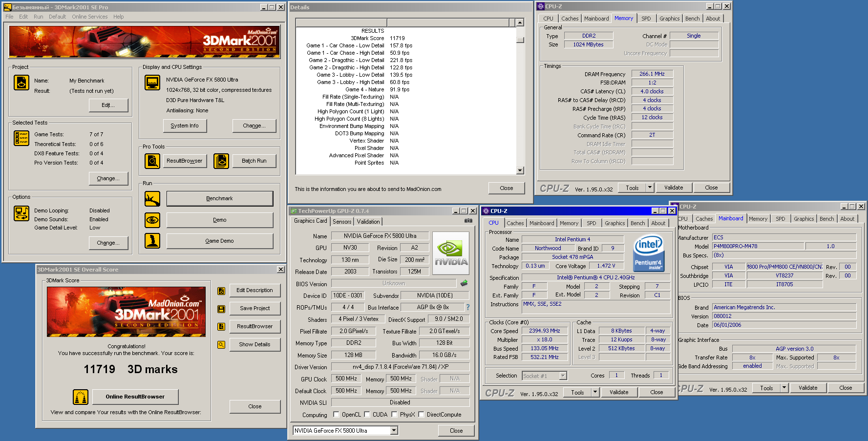Open the Help menu in 3DMark2001
868x441 pixels.
[119, 17]
